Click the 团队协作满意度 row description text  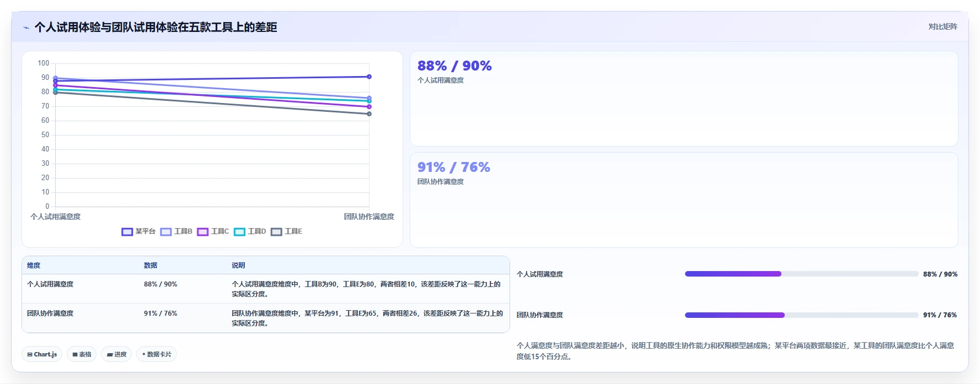(x=367, y=318)
